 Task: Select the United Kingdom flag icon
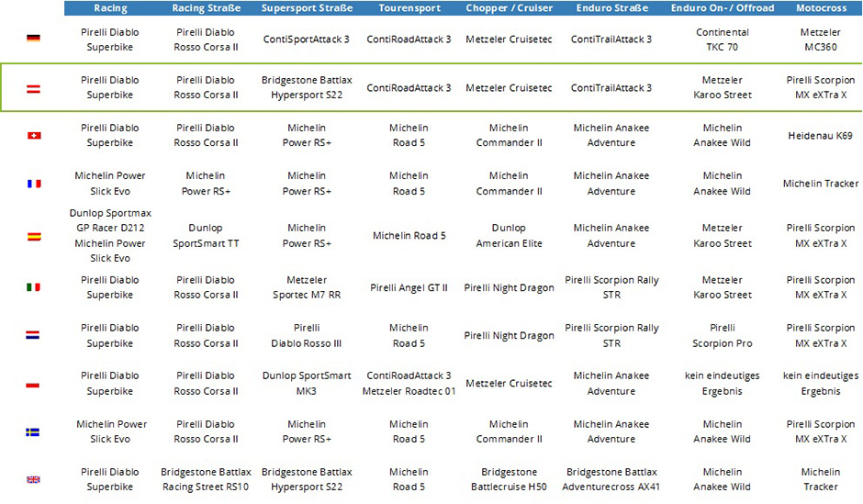(33, 479)
